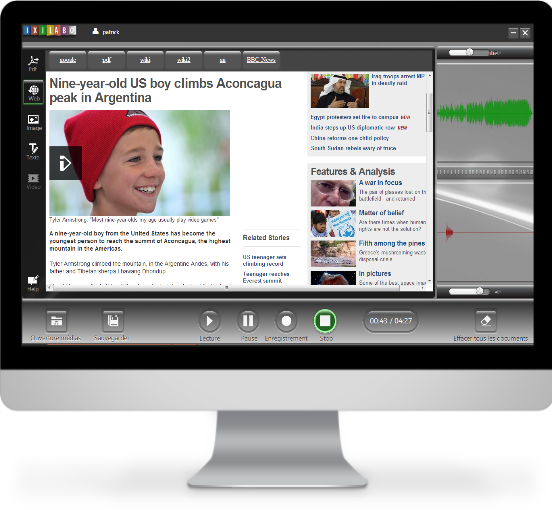Open the Iraq troops arrest MP story
Screen dimensions: 552x510
(x=398, y=80)
